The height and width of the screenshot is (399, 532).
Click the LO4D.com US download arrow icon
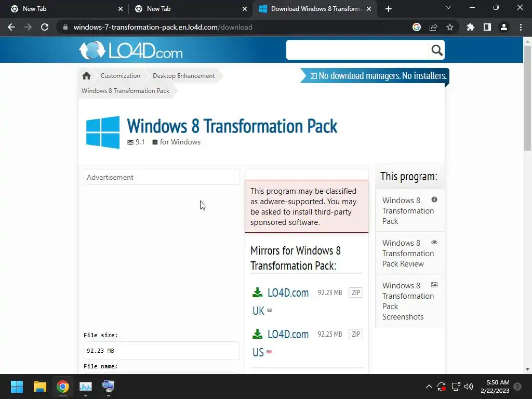(258, 334)
